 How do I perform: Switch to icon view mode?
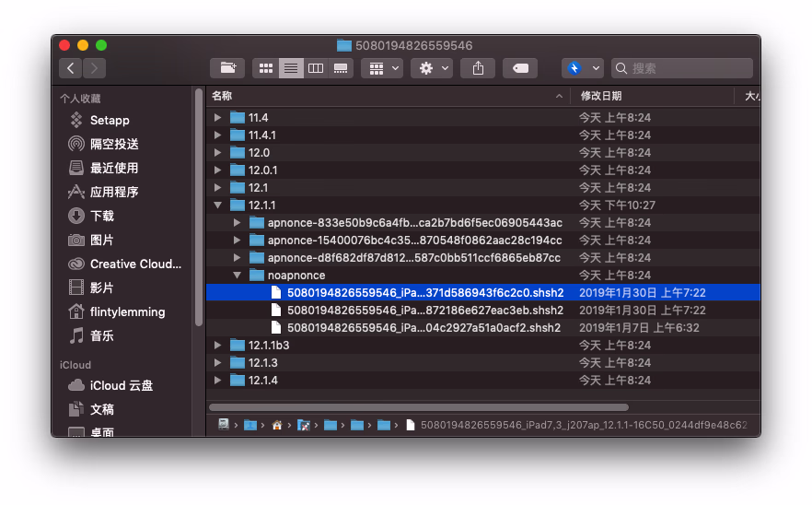[266, 68]
